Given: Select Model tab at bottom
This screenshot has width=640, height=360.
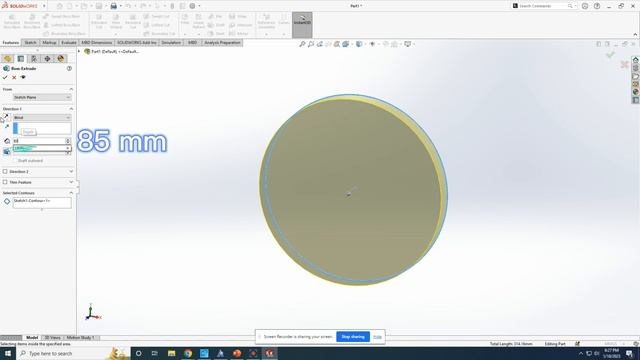Looking at the screenshot, I should click(32, 338).
